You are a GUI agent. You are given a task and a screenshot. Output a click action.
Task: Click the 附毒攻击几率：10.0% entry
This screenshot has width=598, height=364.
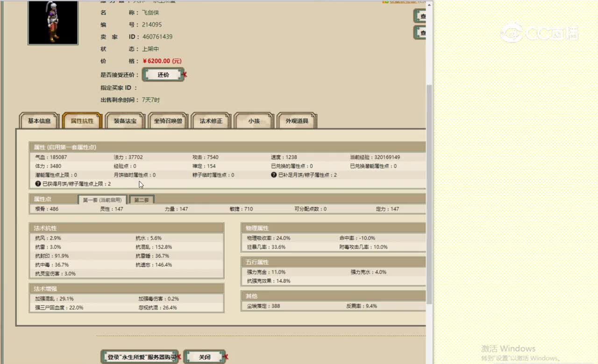(x=363, y=247)
